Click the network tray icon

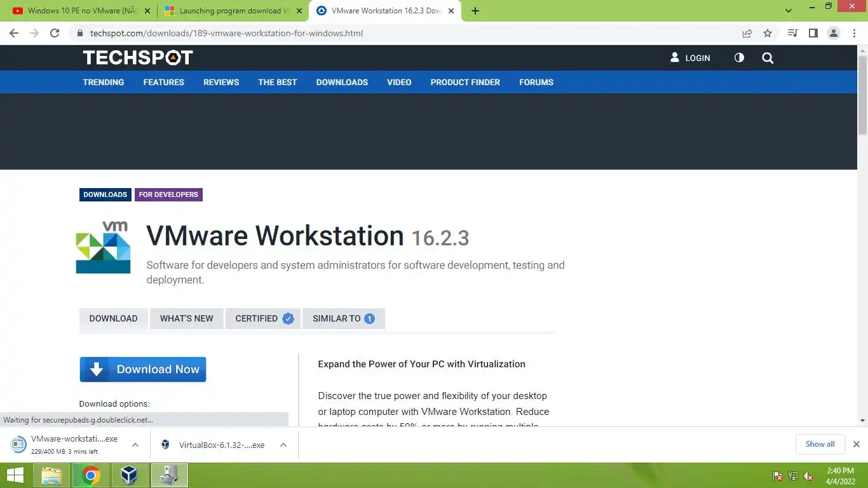793,476
